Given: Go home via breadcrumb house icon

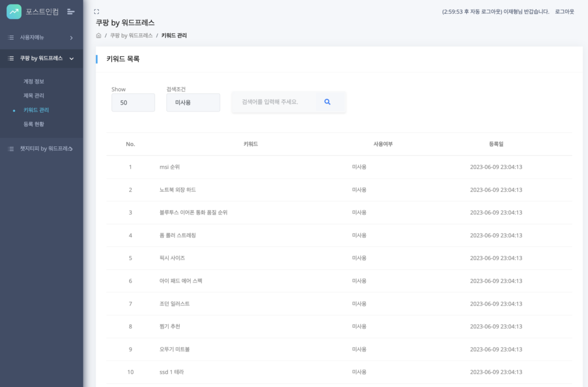Looking at the screenshot, I should point(99,36).
